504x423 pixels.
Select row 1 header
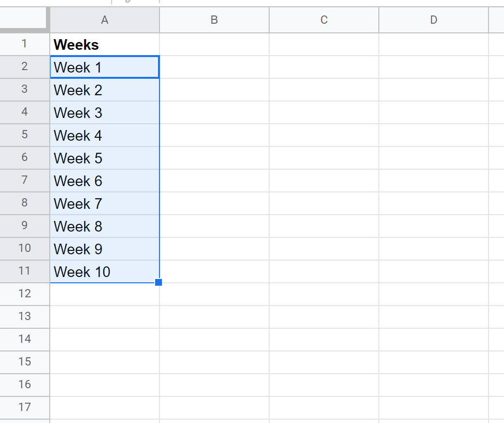coord(25,44)
